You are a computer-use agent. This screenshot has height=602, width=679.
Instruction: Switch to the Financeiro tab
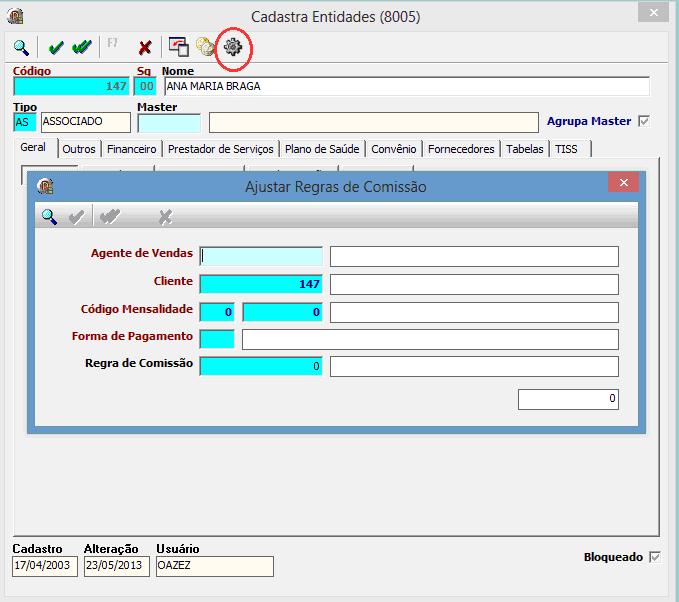pyautogui.click(x=132, y=149)
